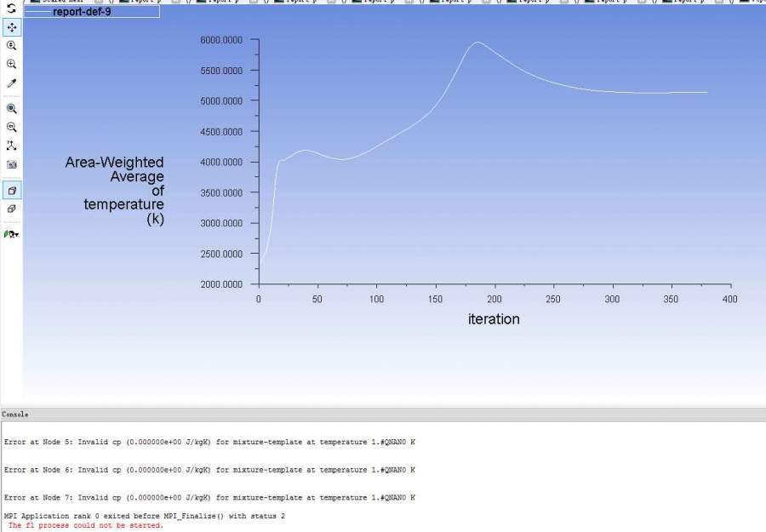Viewport: 766px width, 532px height.
Task: Choose the Zoom to Area tool
Action: point(11,65)
